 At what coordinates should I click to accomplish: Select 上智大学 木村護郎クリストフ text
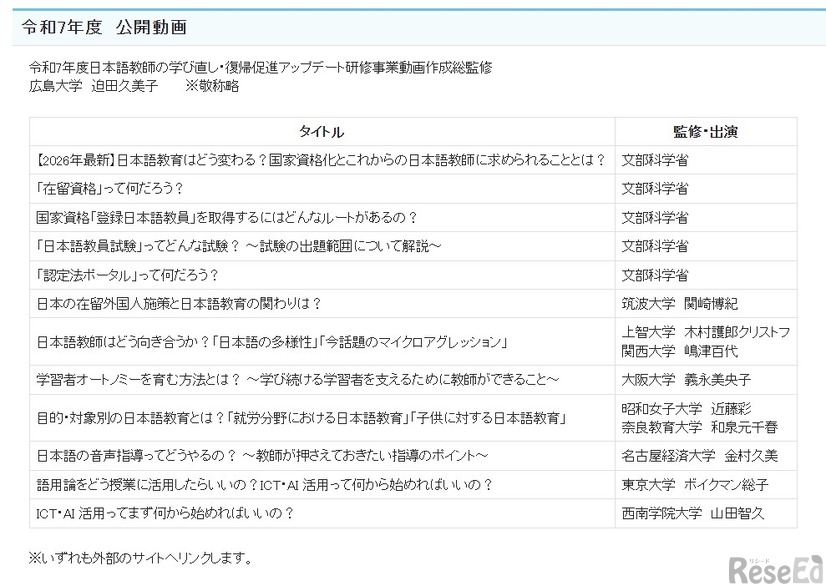click(706, 332)
